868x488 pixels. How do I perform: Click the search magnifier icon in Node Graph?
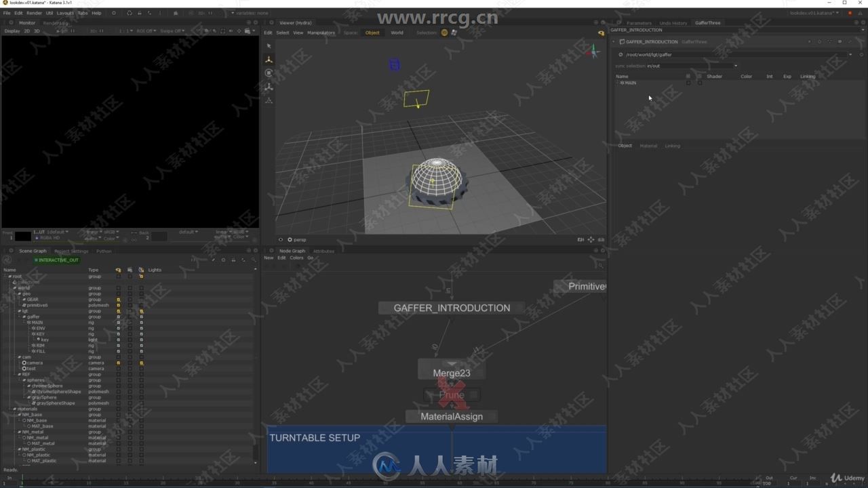tap(600, 266)
